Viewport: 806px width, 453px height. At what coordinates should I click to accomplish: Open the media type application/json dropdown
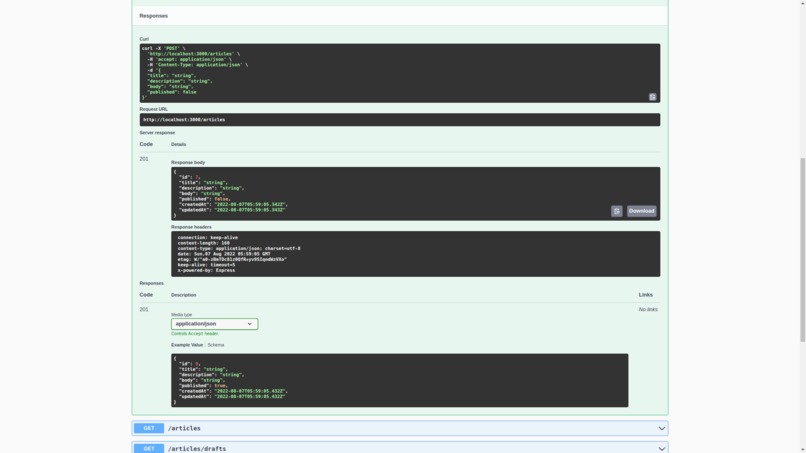tap(214, 324)
